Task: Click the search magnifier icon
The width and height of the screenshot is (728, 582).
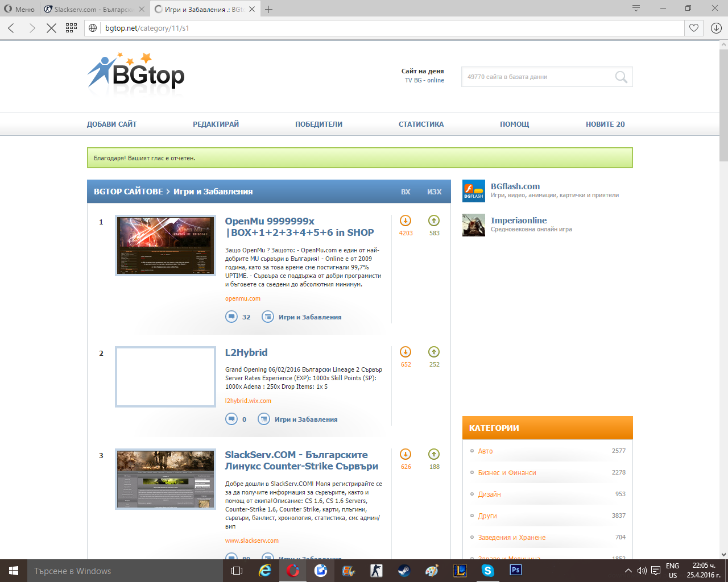Action: pos(621,77)
